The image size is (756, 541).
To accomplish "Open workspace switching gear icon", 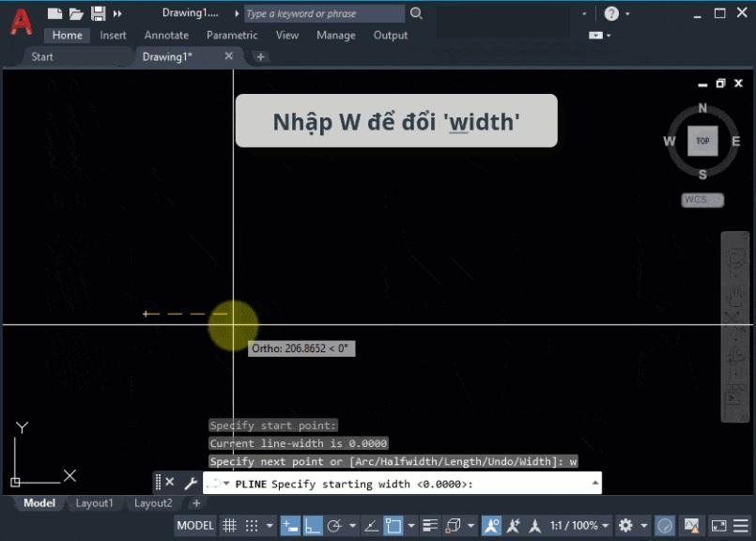I will pos(625,525).
